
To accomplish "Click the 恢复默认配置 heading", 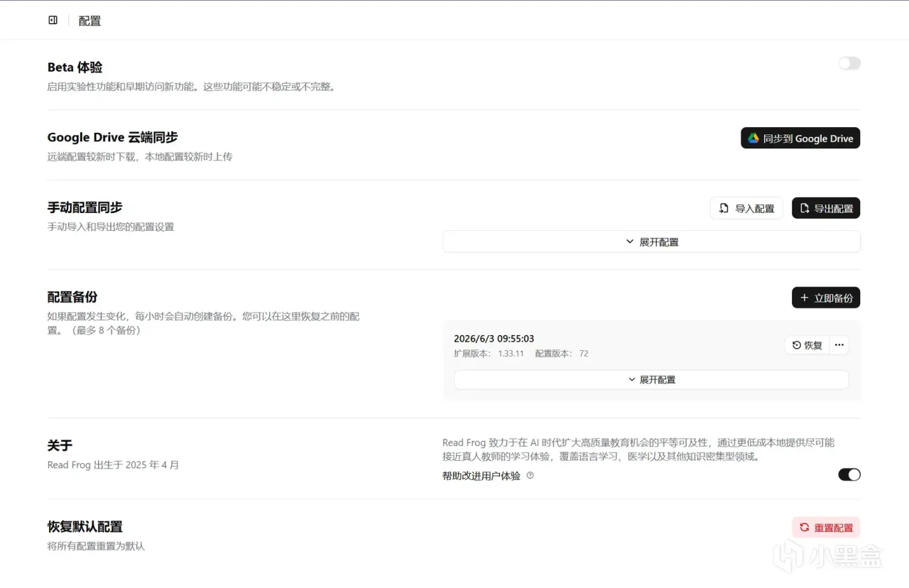I will click(85, 527).
